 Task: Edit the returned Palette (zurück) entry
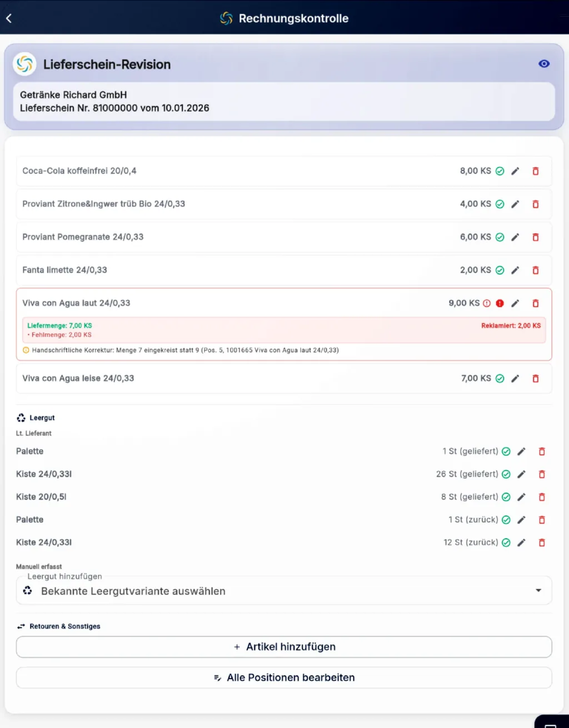click(x=521, y=520)
